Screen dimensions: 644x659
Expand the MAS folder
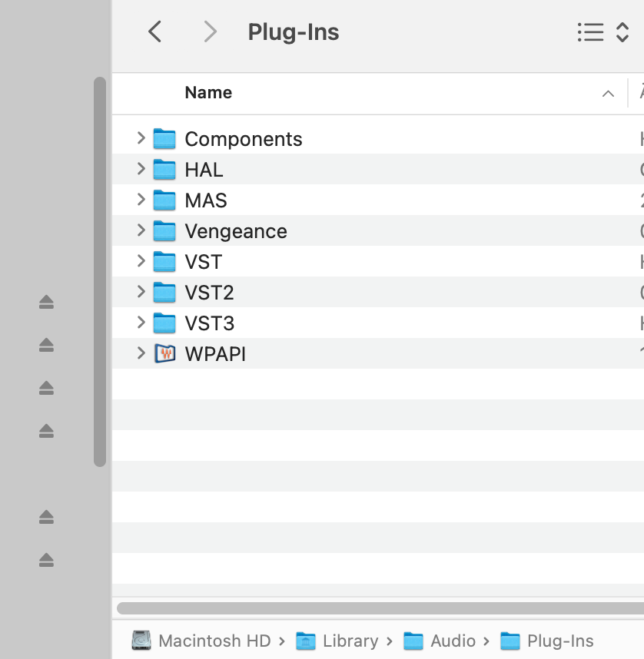(141, 200)
